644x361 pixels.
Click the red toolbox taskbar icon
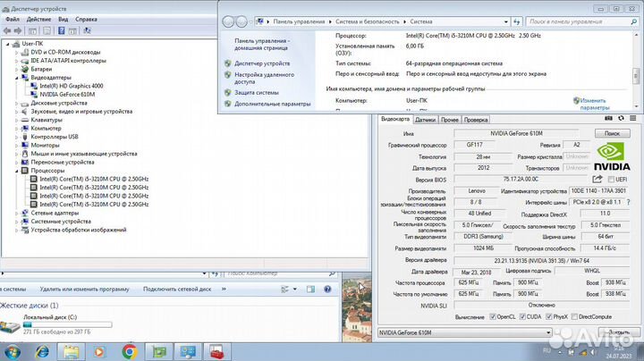click(x=216, y=352)
